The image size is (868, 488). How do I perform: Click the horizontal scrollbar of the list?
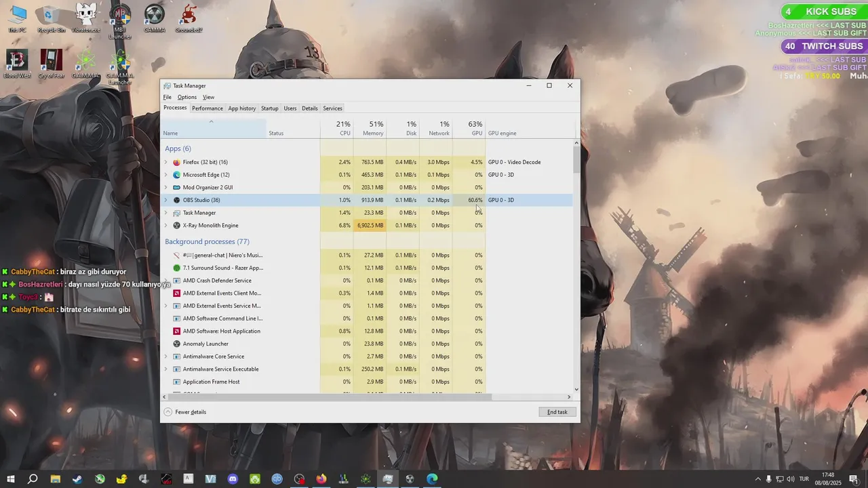(x=329, y=396)
